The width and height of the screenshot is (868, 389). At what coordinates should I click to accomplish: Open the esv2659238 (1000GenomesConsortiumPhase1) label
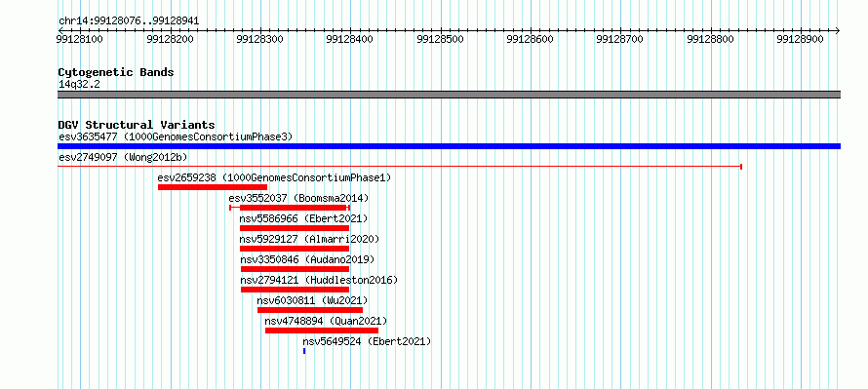click(x=274, y=178)
